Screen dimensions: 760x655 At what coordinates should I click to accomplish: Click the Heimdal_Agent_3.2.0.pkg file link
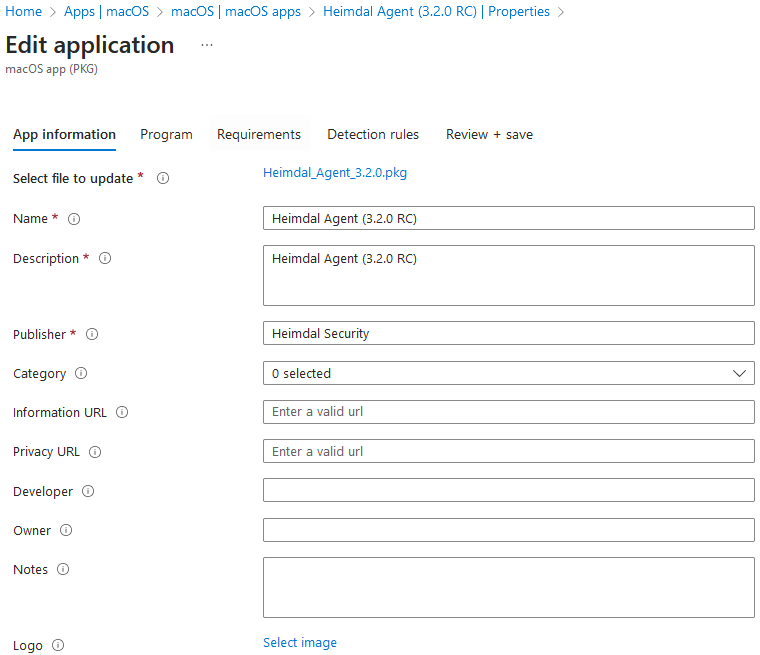click(x=335, y=173)
